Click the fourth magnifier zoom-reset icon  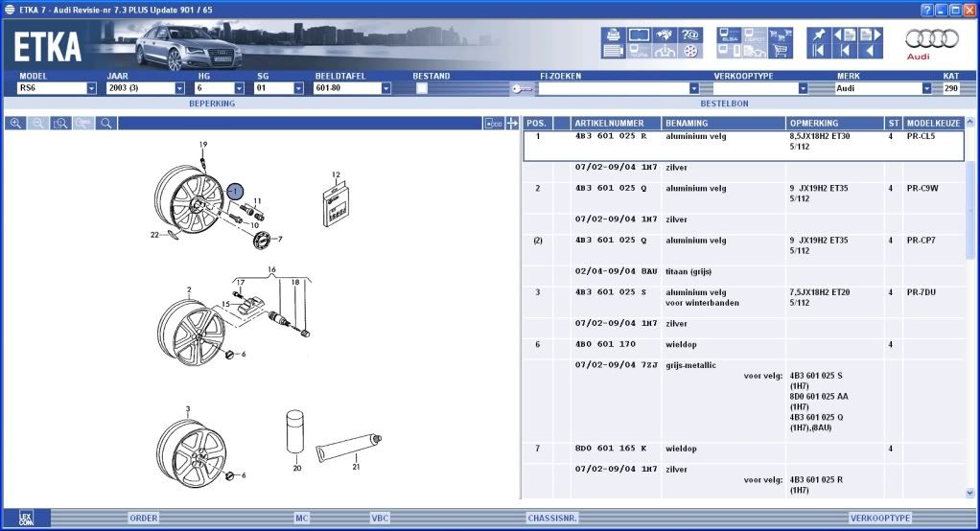83,123
